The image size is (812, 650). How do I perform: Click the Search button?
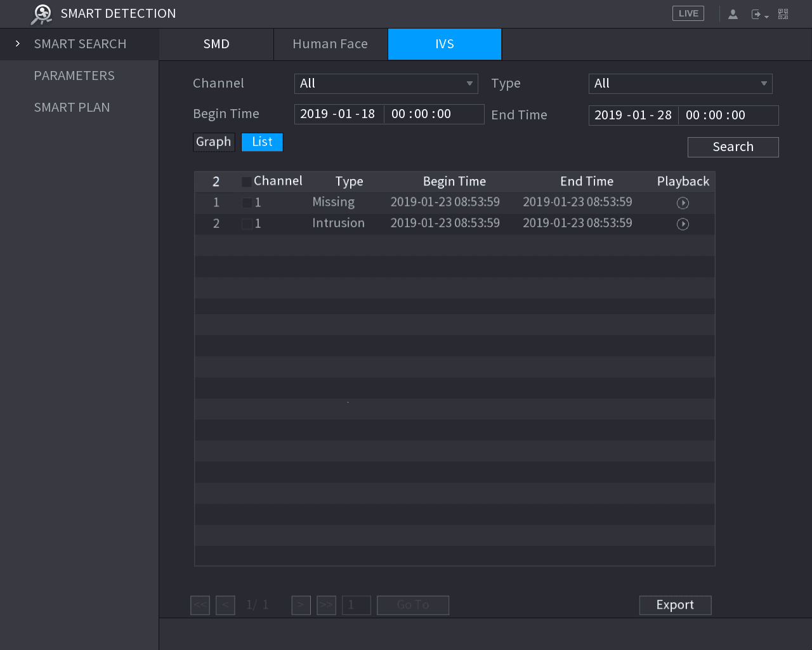[x=733, y=147]
